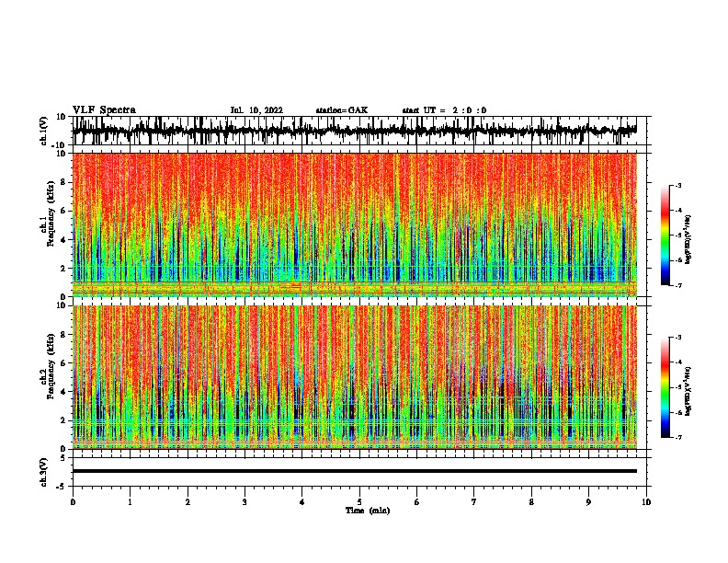Click the '-5' label on ch.1 colorbar

pos(678,236)
